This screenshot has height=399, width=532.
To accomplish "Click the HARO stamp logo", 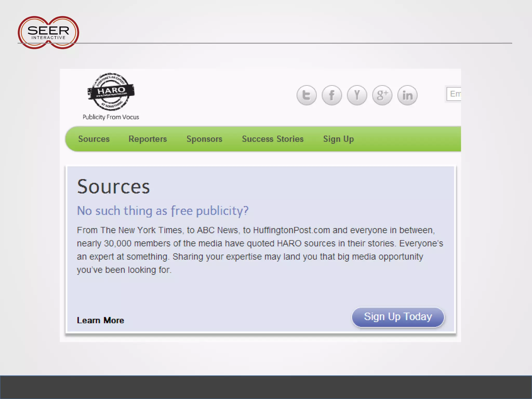I will 111,92.
